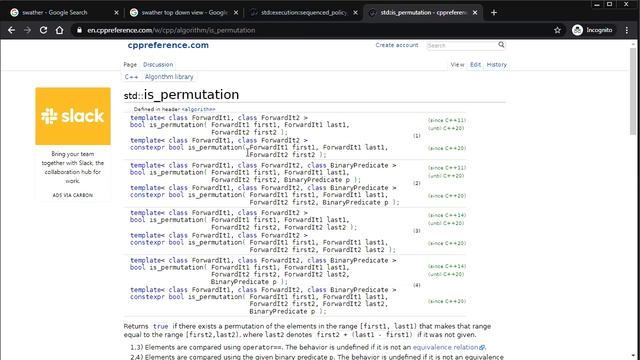The height and width of the screenshot is (360, 640).
Task: Close the swather top down view tab
Action: pos(236,13)
